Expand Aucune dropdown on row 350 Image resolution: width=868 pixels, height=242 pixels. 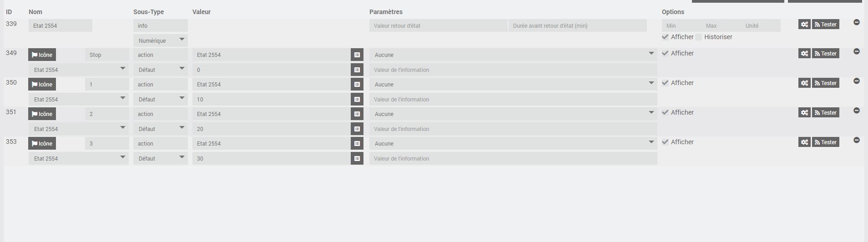pos(513,85)
